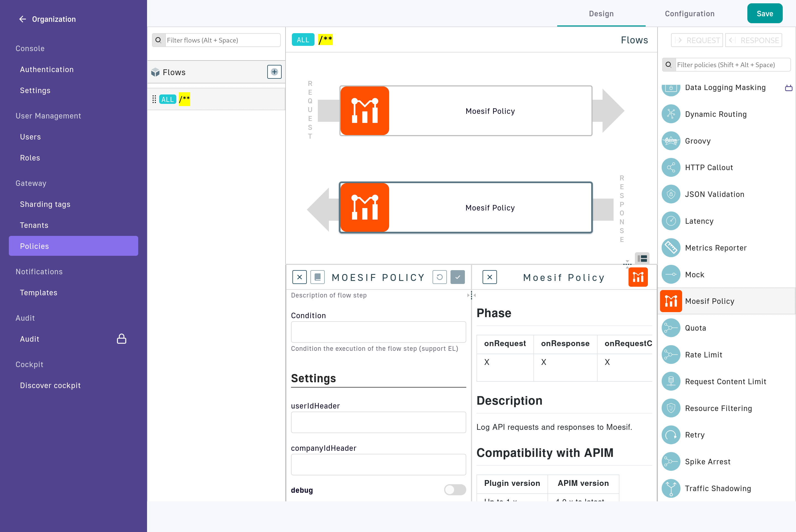
Task: Click the drag handle of ALL /** flow
Action: click(x=154, y=99)
